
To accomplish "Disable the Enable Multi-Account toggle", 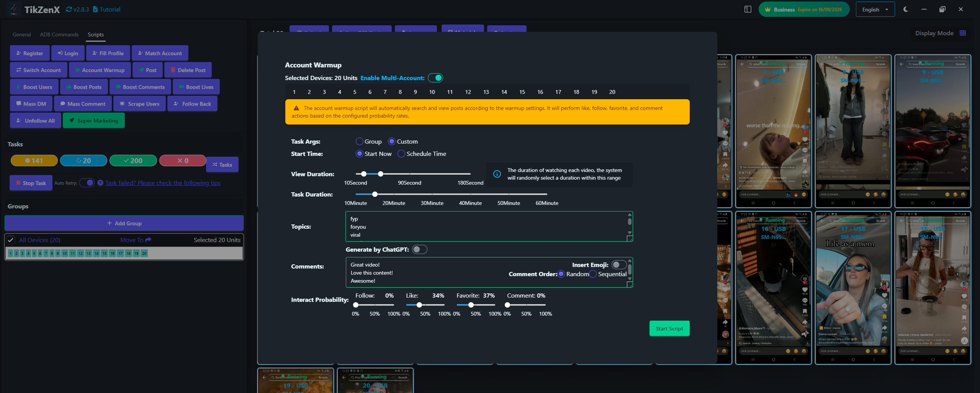I will 436,78.
